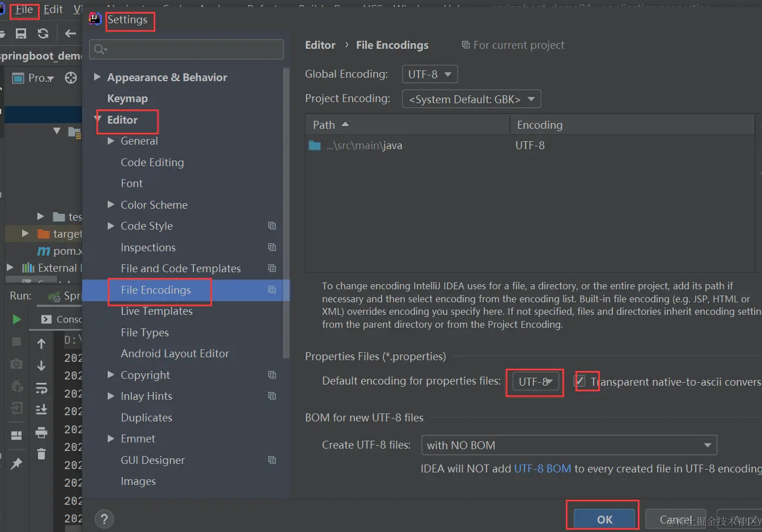Click the scroll-to-end console icon
This screenshot has height=532, width=762.
pos(41,409)
